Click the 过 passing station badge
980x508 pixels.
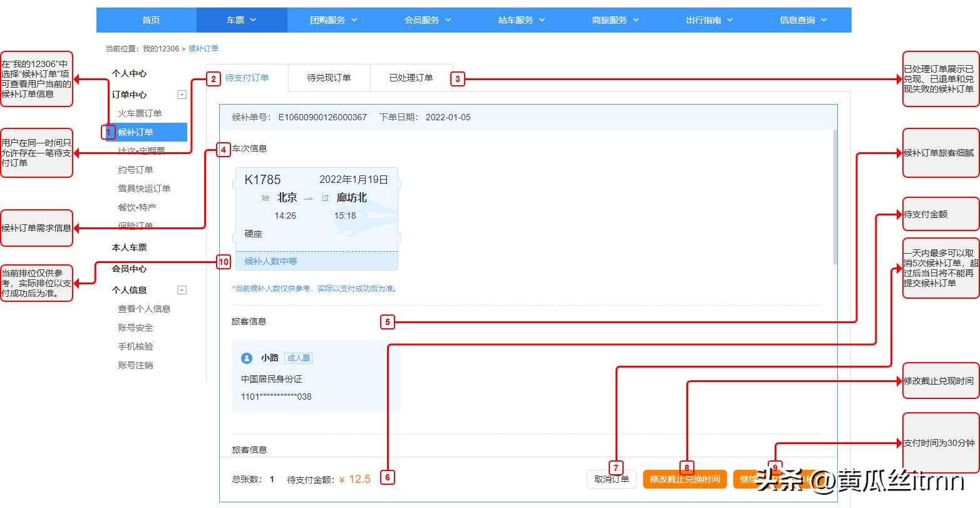point(325,198)
